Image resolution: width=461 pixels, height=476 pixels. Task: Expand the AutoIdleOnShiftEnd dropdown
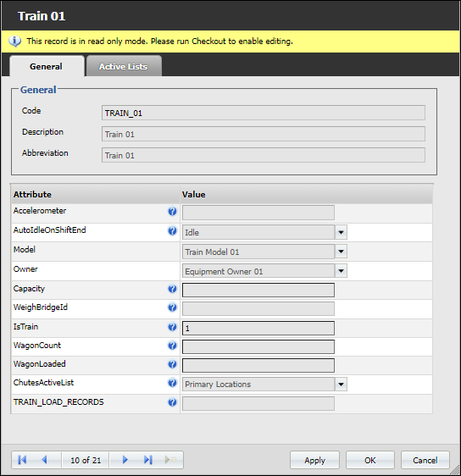(341, 233)
